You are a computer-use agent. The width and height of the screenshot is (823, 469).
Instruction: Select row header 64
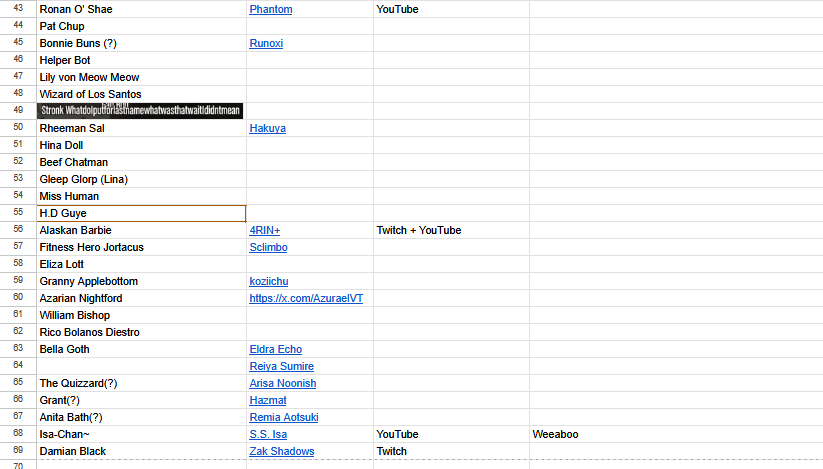18,366
